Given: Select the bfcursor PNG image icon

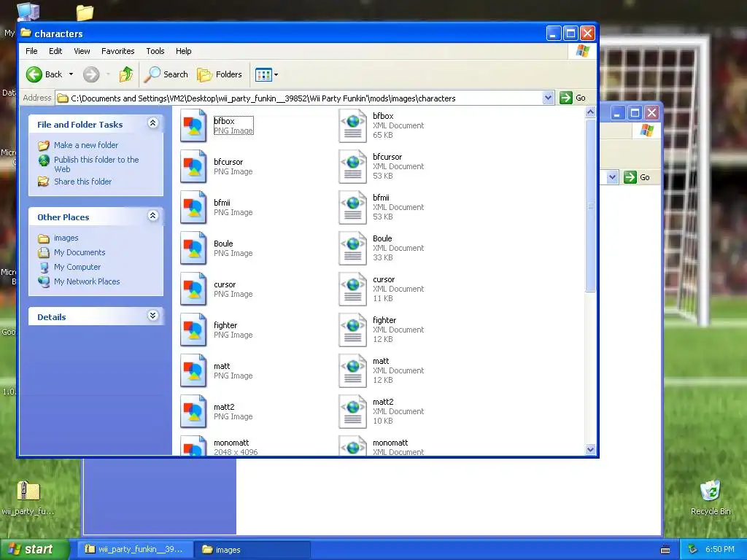Looking at the screenshot, I should tap(193, 167).
